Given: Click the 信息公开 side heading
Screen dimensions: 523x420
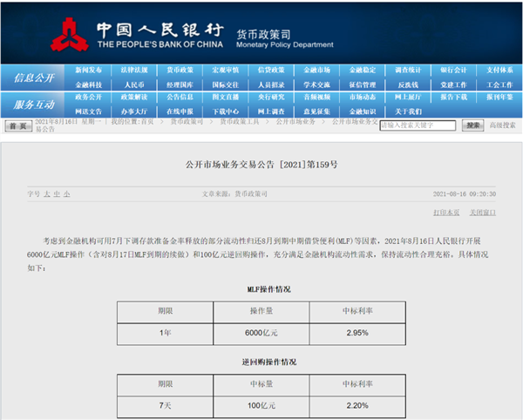Looking at the screenshot, I should click(x=34, y=78).
